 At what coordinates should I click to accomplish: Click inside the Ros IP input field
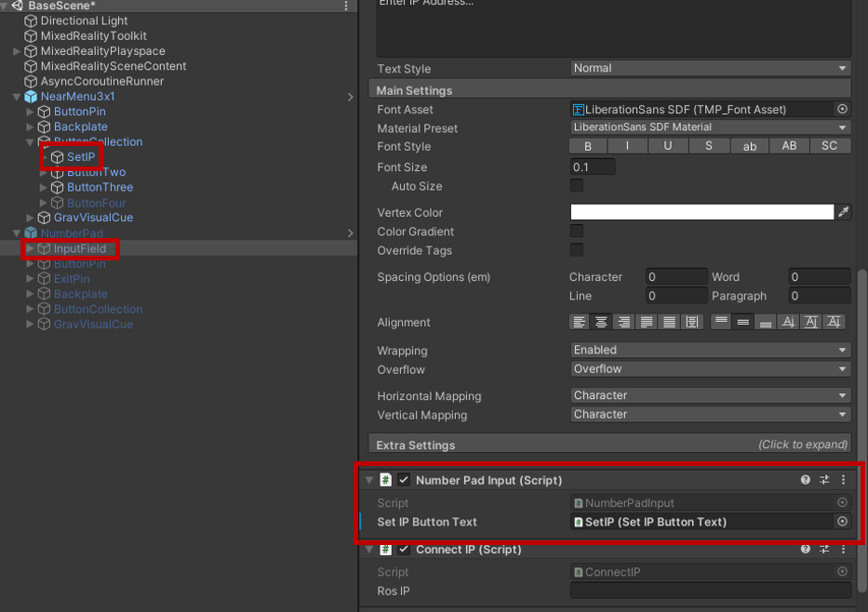coord(709,591)
